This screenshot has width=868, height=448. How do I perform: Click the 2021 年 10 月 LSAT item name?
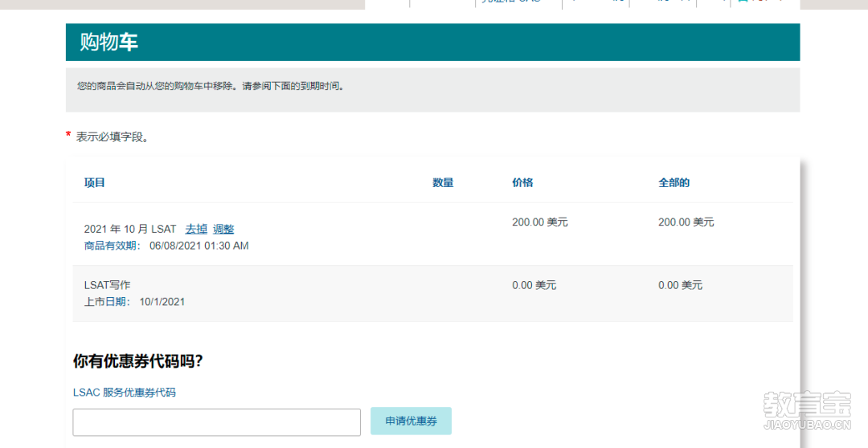coord(130,229)
